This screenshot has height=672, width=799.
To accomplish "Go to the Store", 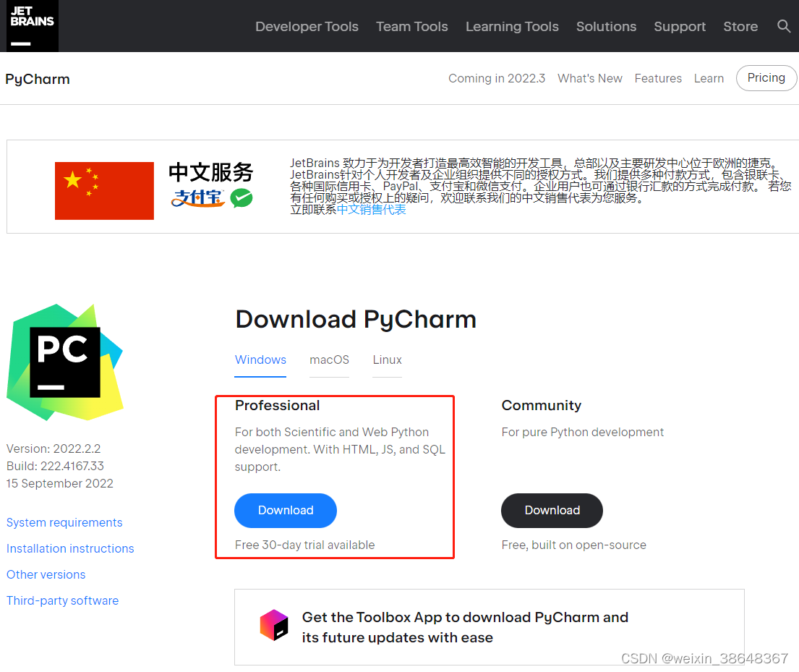I will click(x=740, y=27).
